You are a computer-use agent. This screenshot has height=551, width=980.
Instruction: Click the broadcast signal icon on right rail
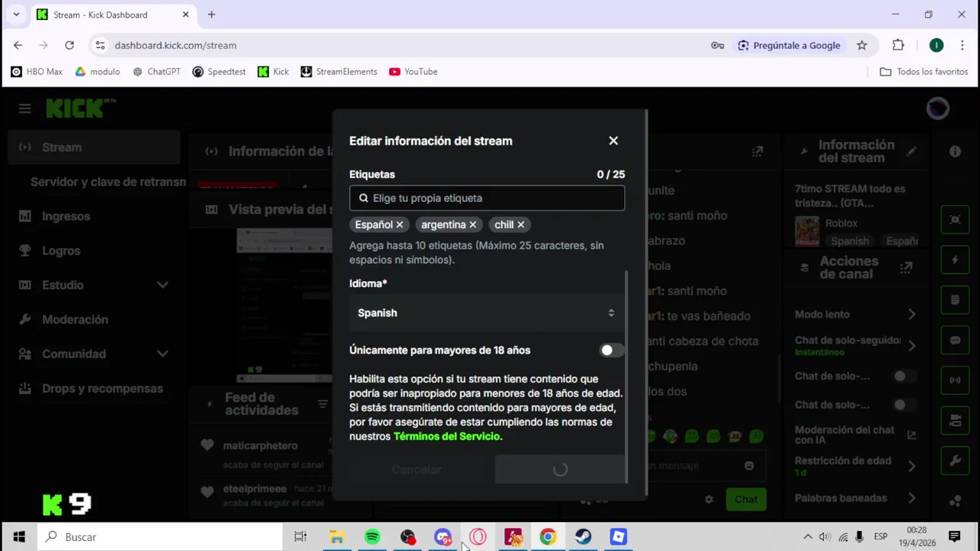pyautogui.click(x=955, y=380)
